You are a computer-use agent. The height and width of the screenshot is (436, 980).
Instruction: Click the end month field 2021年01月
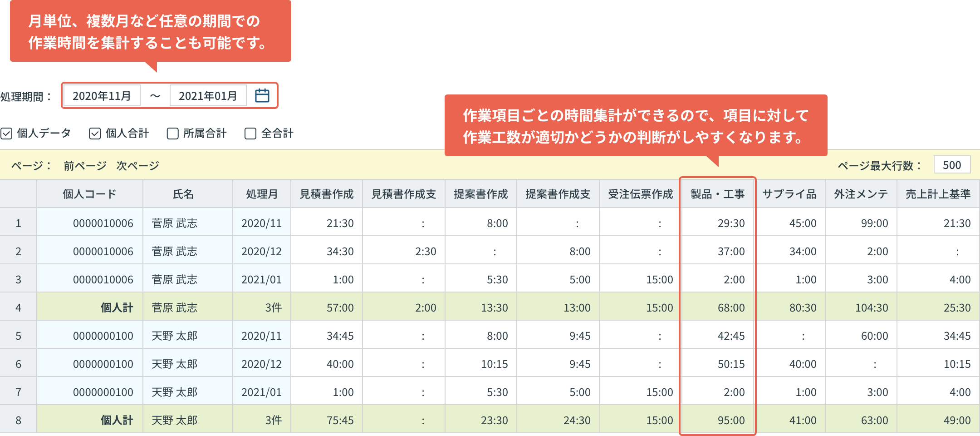[208, 95]
